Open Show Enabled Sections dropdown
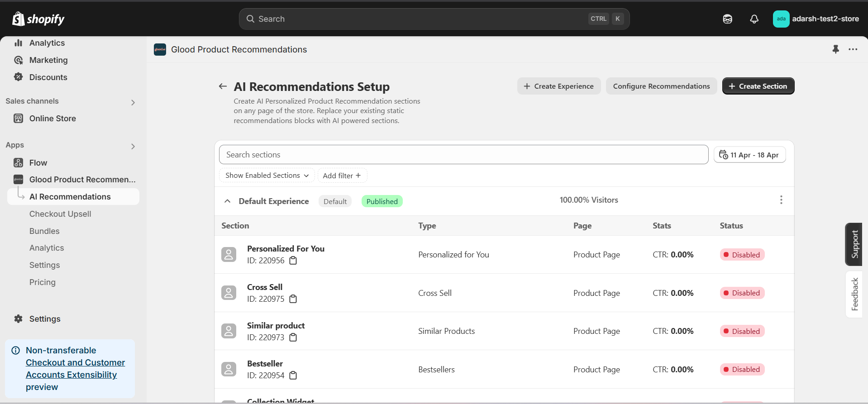The image size is (868, 404). pos(267,176)
